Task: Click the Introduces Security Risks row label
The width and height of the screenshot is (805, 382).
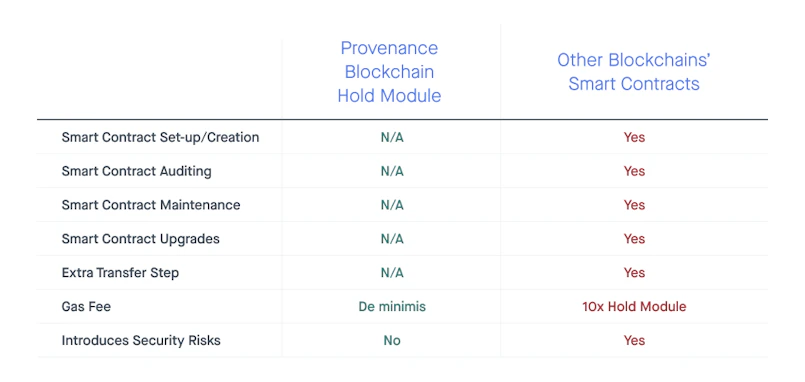Action: pos(141,340)
